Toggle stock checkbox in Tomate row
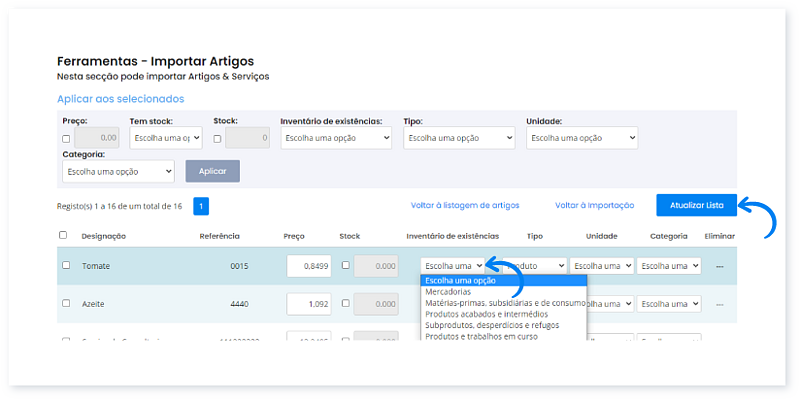 345,265
